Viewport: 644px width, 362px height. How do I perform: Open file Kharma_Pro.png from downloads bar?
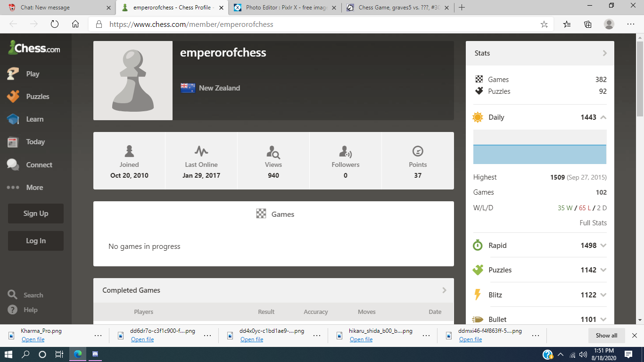pyautogui.click(x=33, y=339)
